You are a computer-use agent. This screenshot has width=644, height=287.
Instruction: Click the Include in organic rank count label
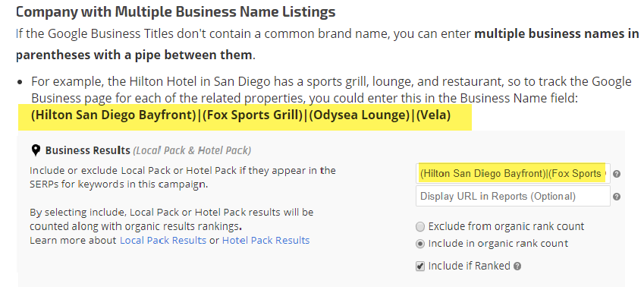click(x=498, y=244)
